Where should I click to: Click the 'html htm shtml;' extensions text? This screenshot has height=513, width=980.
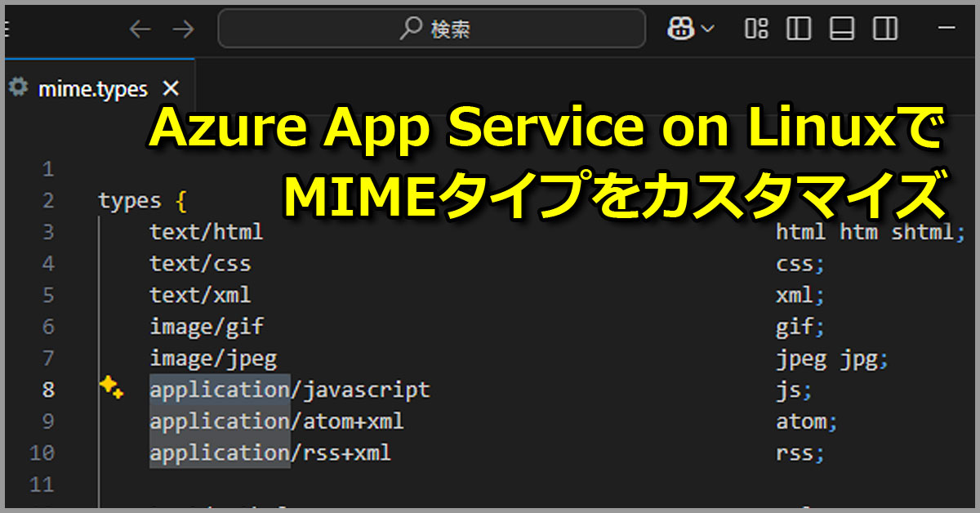coord(864,232)
